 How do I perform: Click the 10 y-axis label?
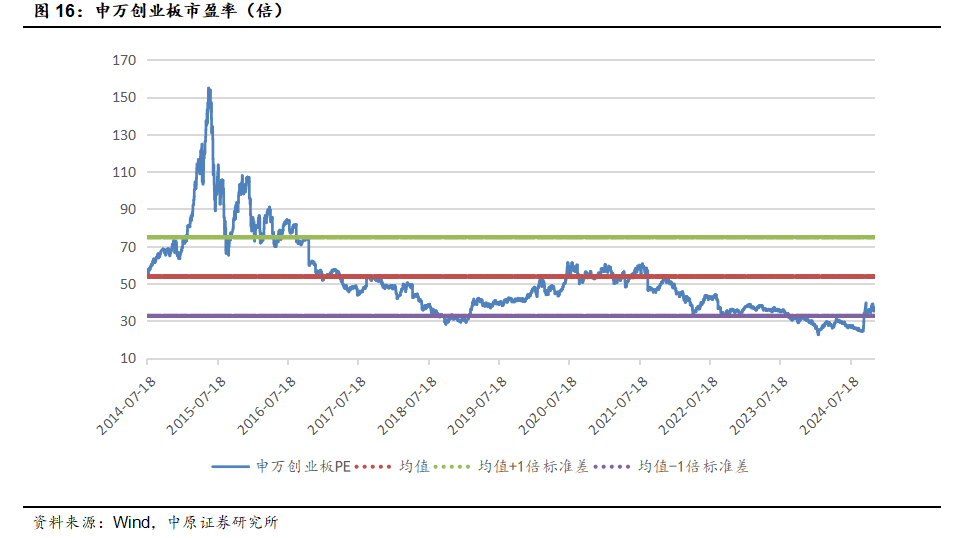pos(127,359)
